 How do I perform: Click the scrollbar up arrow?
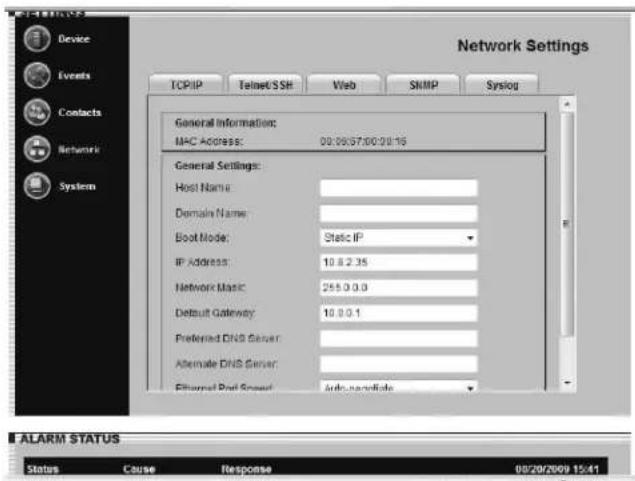click(567, 104)
